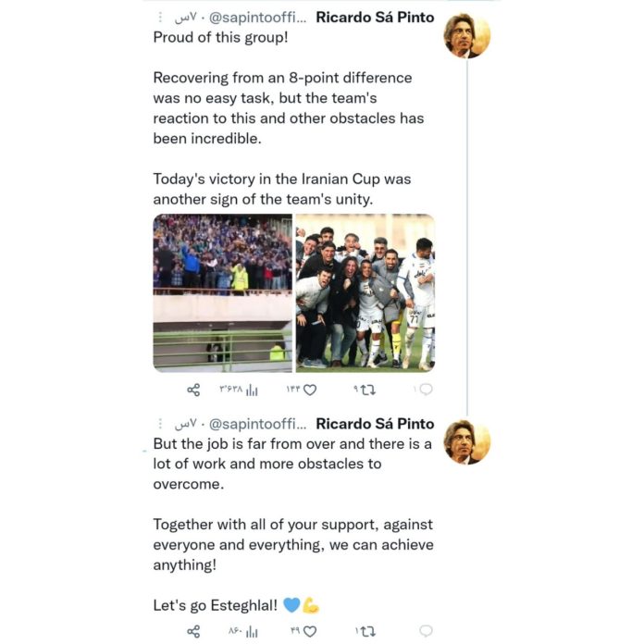Open more options on second tweet
The image size is (644, 644).
coord(160,424)
